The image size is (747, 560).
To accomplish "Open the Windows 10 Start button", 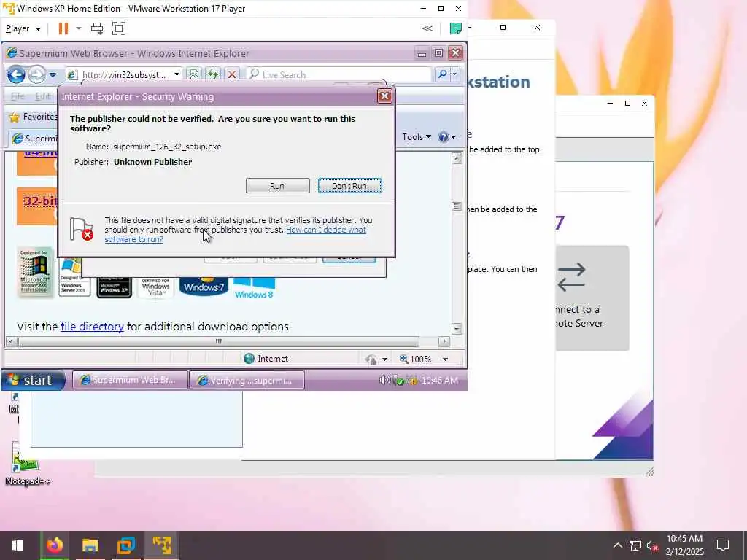I will coord(18,545).
